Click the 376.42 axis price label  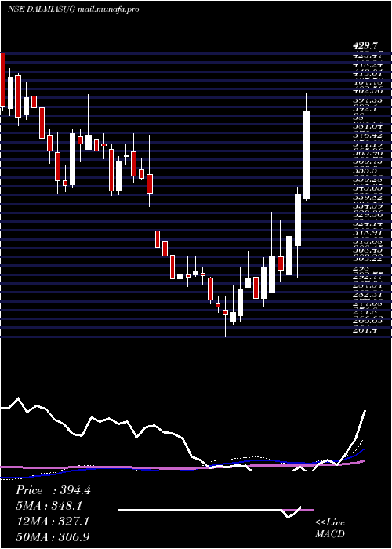[x=367, y=135]
